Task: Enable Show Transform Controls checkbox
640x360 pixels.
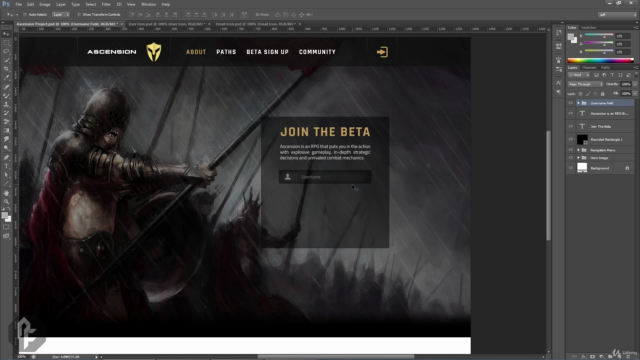Action: tap(79, 15)
